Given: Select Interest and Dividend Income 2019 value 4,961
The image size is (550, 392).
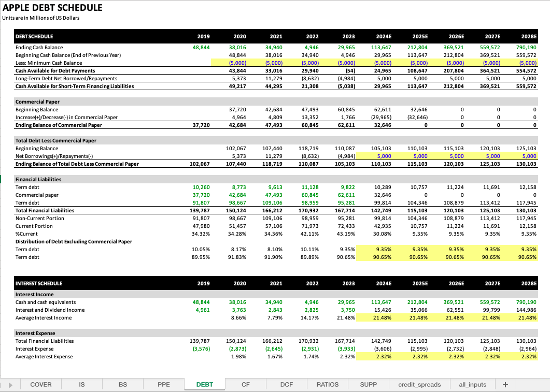Looking at the screenshot, I should [202, 310].
